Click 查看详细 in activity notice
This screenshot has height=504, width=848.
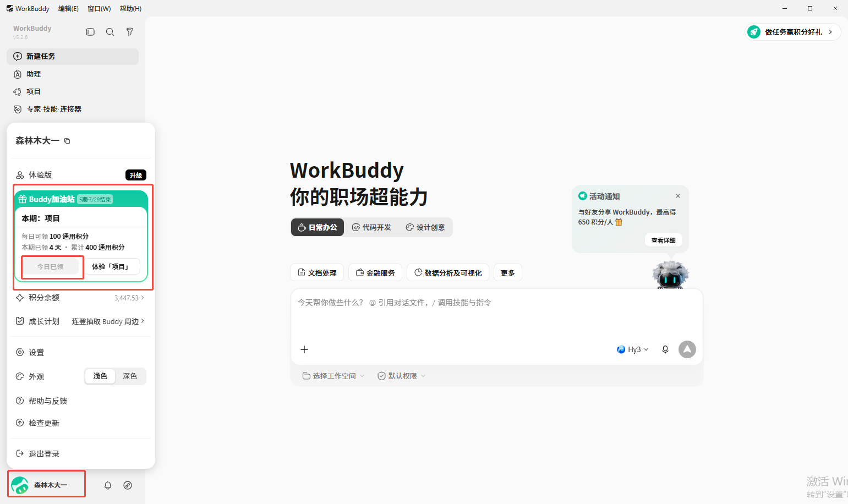tap(663, 240)
